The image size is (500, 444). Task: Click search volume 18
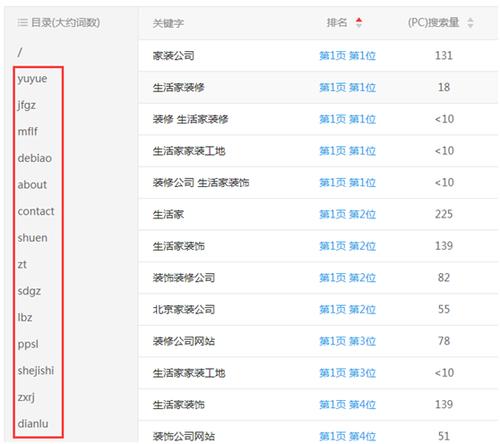444,87
